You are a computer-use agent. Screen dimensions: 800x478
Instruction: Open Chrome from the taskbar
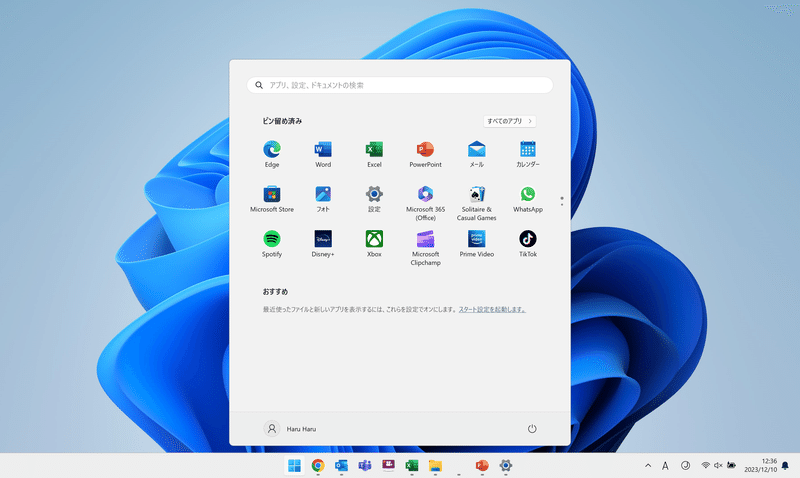click(318, 465)
